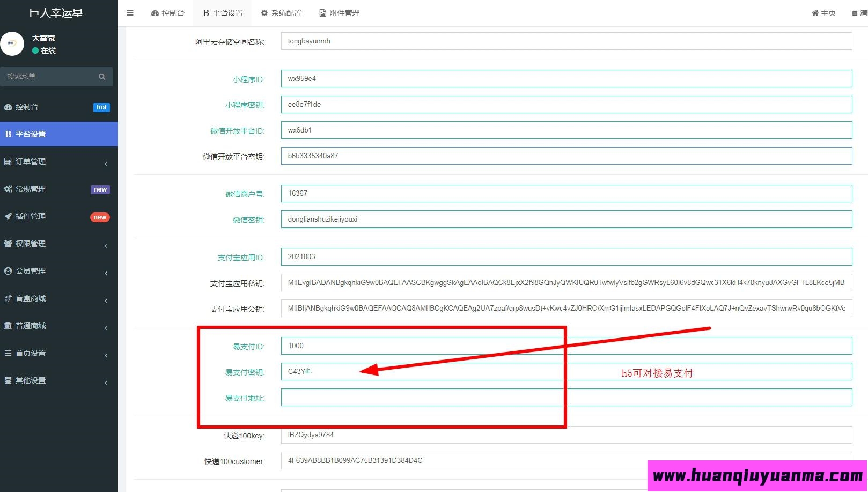The height and width of the screenshot is (492, 868).
Task: Expand the 首页设置 menu chevron
Action: (x=106, y=355)
